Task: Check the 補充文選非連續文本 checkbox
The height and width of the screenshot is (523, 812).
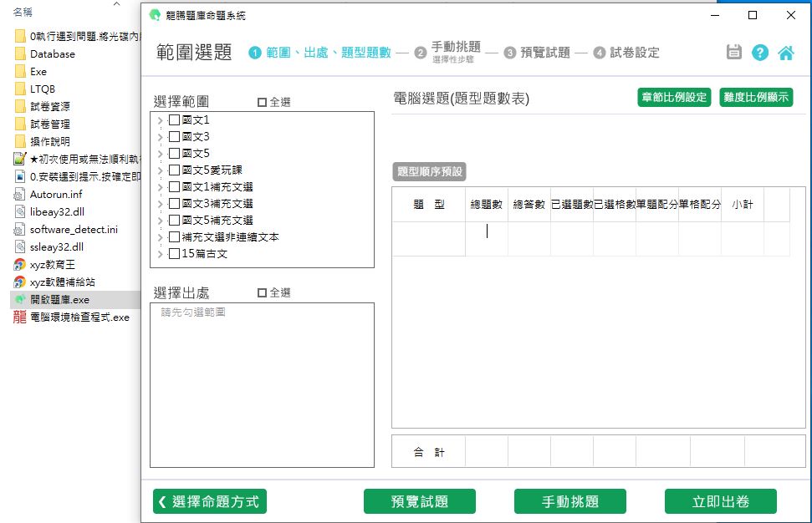Action: coord(175,237)
